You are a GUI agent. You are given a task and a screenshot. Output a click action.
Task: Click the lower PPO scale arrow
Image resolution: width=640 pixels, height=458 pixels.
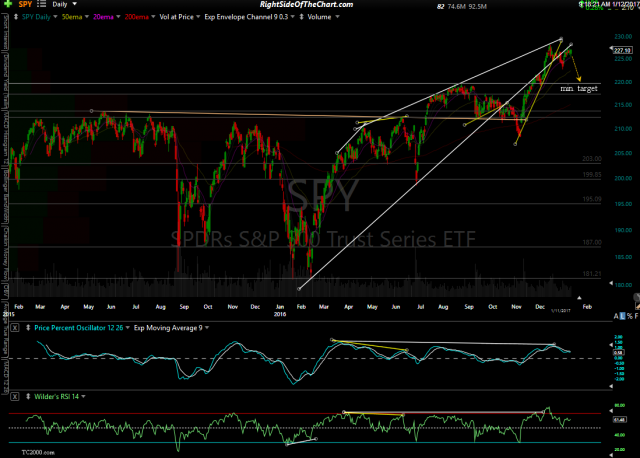[611, 386]
